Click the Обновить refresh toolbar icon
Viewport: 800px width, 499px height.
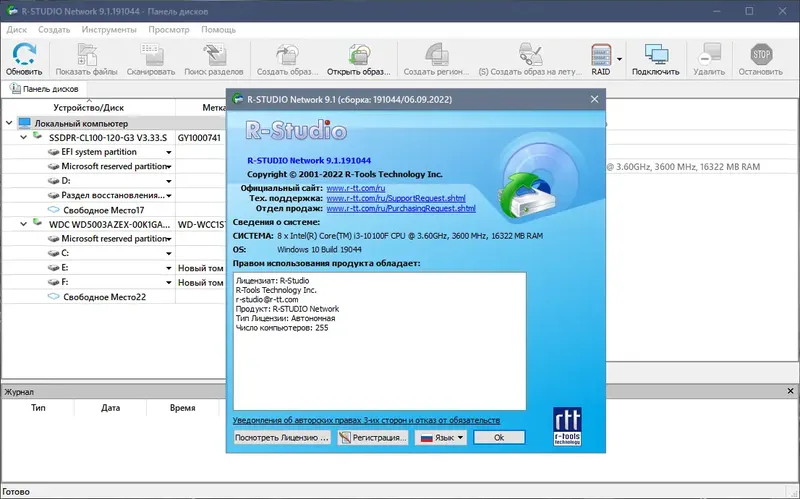point(24,54)
